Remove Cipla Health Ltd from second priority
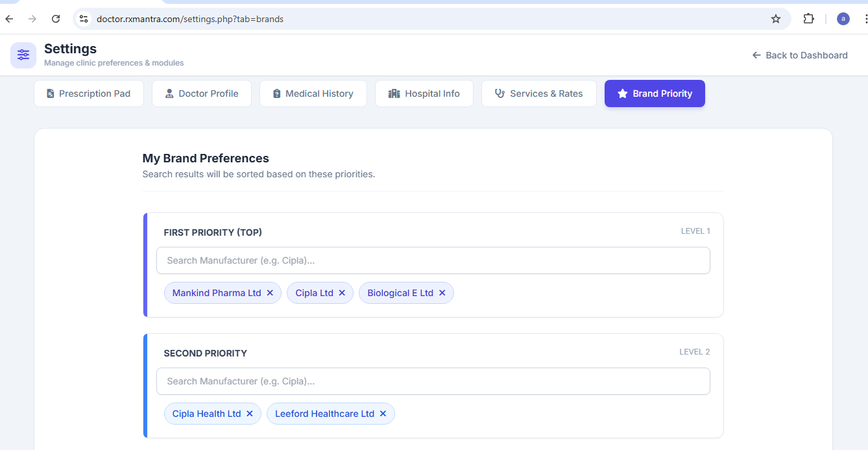 (x=250, y=414)
